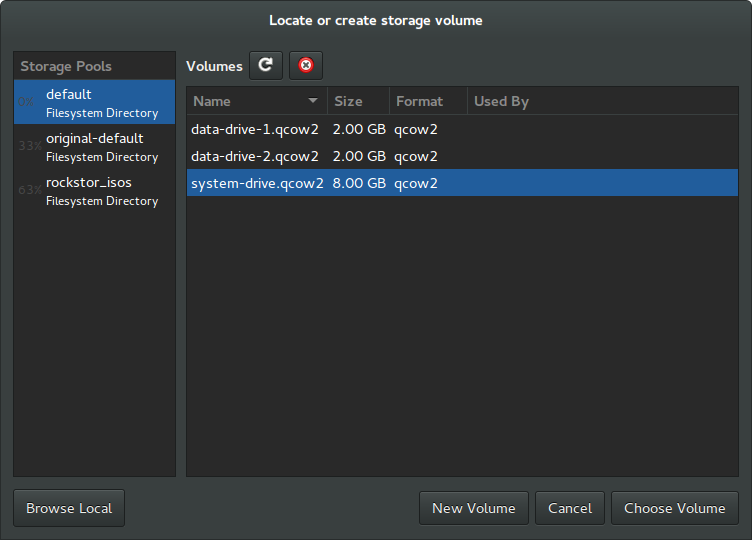Create a New Volume
752x540 pixels.
(474, 508)
